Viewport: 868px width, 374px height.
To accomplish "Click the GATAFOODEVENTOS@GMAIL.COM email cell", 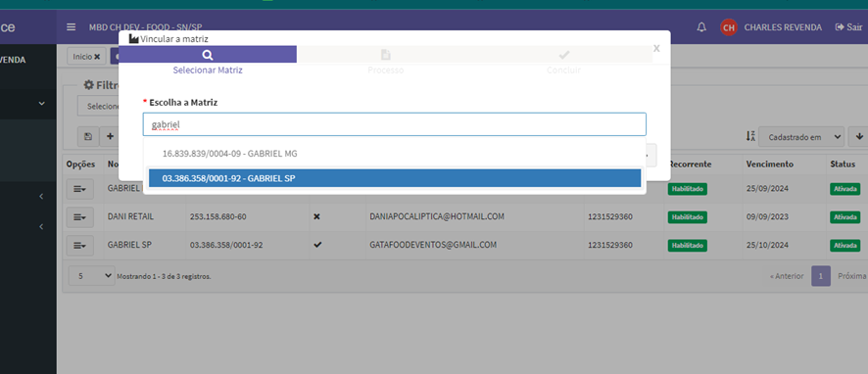I will coord(433,244).
